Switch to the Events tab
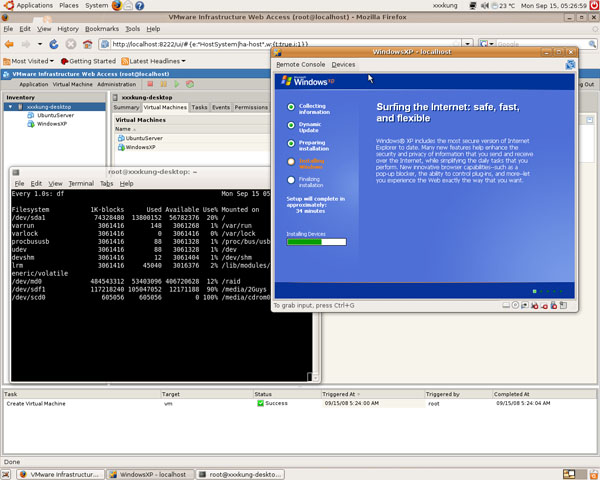 point(221,108)
